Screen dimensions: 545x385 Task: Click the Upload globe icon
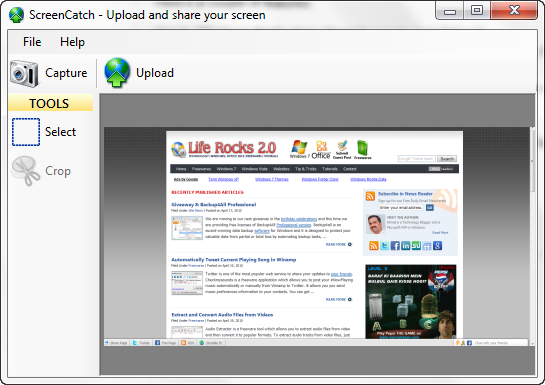[x=117, y=73]
